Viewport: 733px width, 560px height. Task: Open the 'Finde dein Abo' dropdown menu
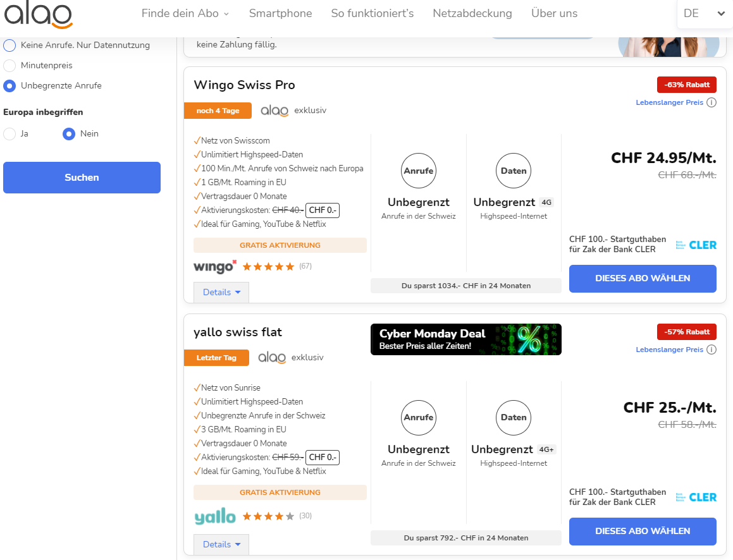[185, 13]
